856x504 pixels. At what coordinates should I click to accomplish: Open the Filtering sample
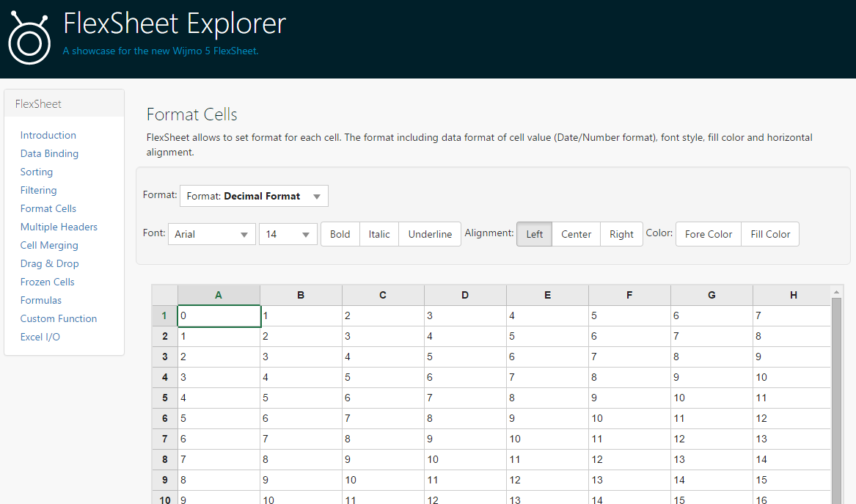pyautogui.click(x=38, y=191)
